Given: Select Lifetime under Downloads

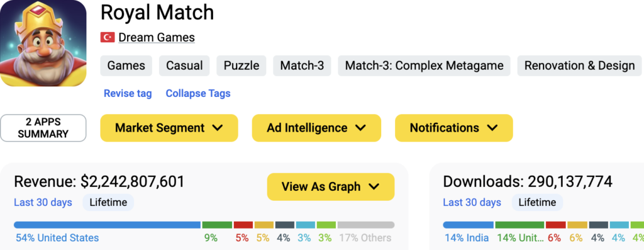Looking at the screenshot, I should click(537, 202).
